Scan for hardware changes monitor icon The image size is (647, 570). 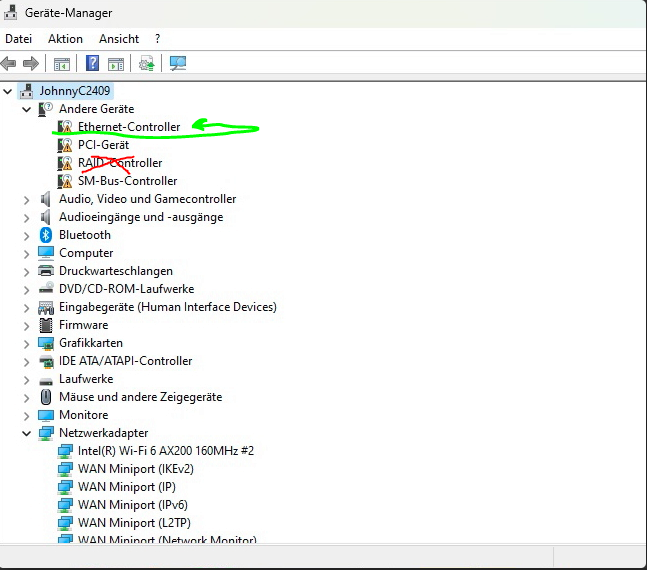click(x=178, y=64)
